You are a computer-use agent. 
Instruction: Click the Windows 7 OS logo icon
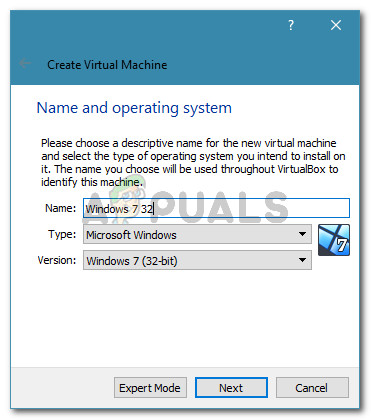click(x=334, y=240)
